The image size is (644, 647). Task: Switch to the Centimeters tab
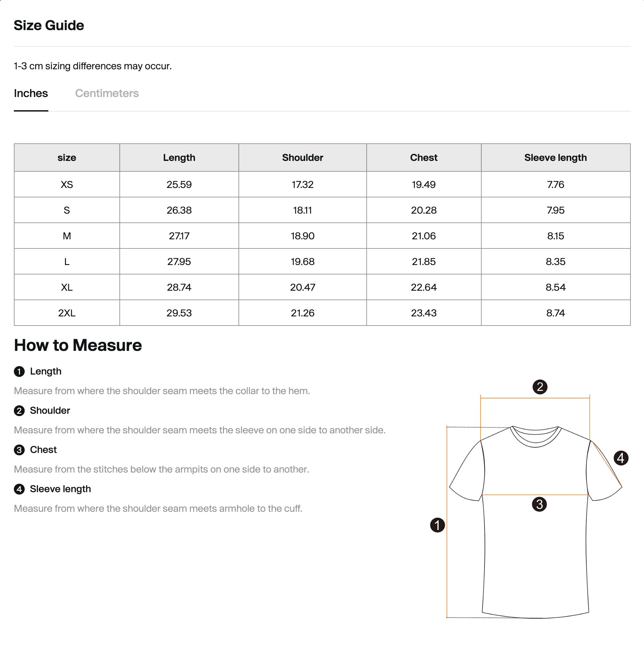(x=107, y=93)
